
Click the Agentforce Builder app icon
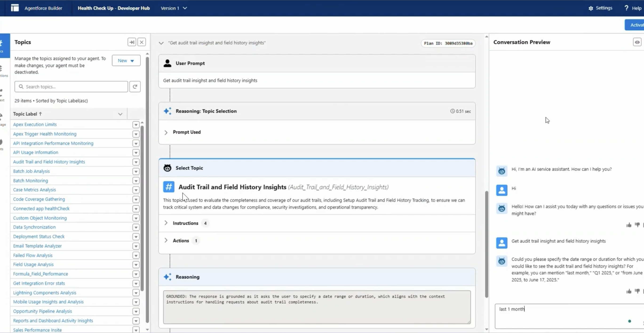pos(15,8)
